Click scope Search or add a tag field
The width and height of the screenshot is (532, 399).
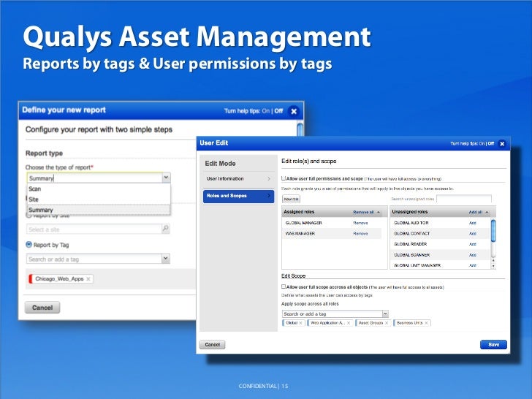[332, 313]
